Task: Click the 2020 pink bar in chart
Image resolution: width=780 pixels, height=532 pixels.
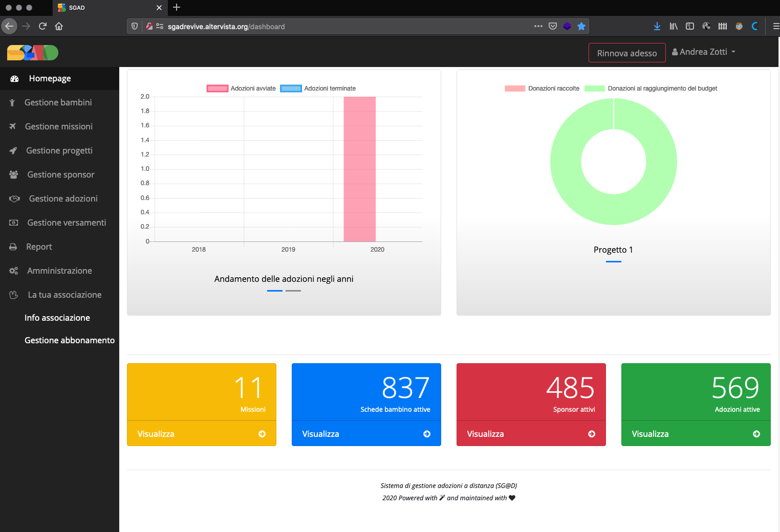Action: point(360,169)
